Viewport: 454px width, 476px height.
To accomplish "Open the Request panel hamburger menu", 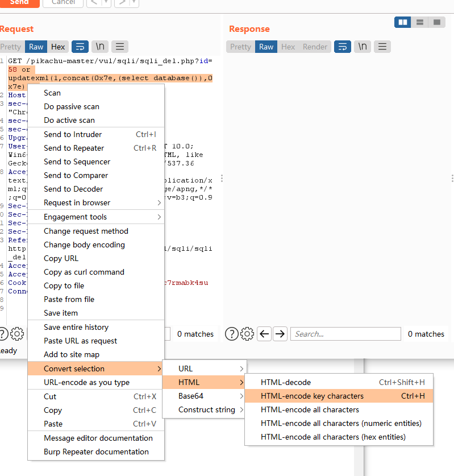I will point(119,47).
